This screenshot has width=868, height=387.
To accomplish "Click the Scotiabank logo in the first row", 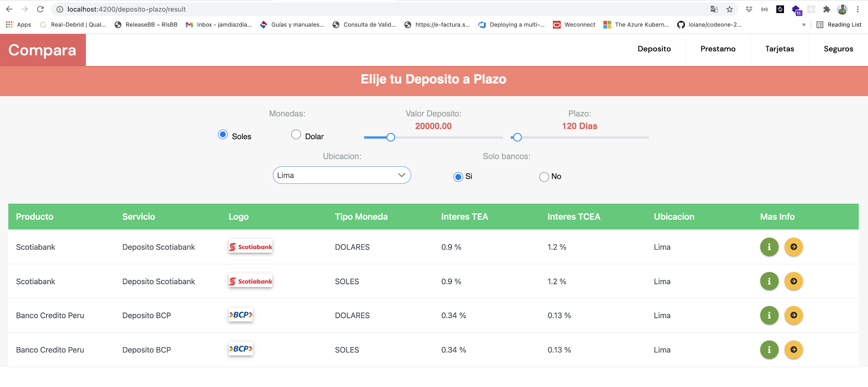I will [250, 247].
